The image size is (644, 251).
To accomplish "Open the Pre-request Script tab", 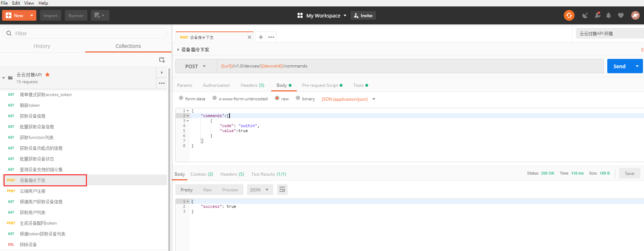I will point(320,85).
